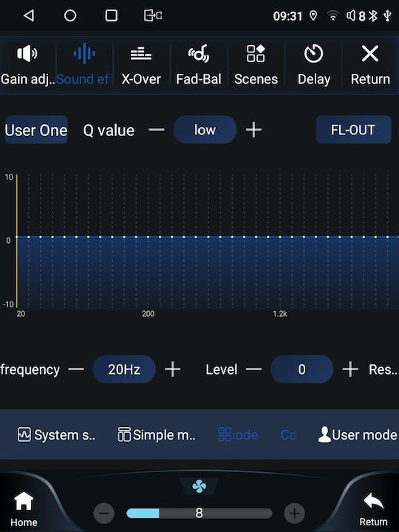The width and height of the screenshot is (399, 532).
Task: Open the FL-OUT channel selector
Action: 353,130
